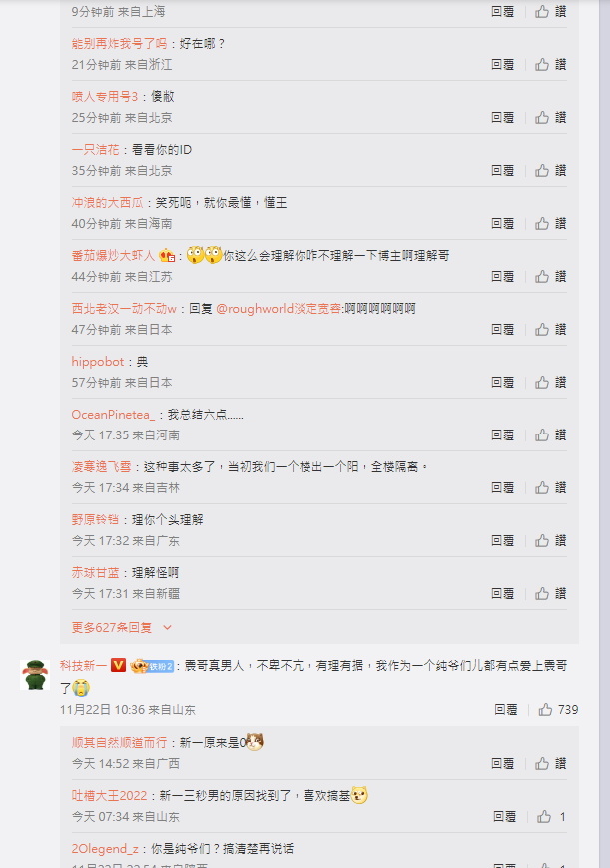
Task: Click username 凌寒逸飞雪
Action: 101,467
